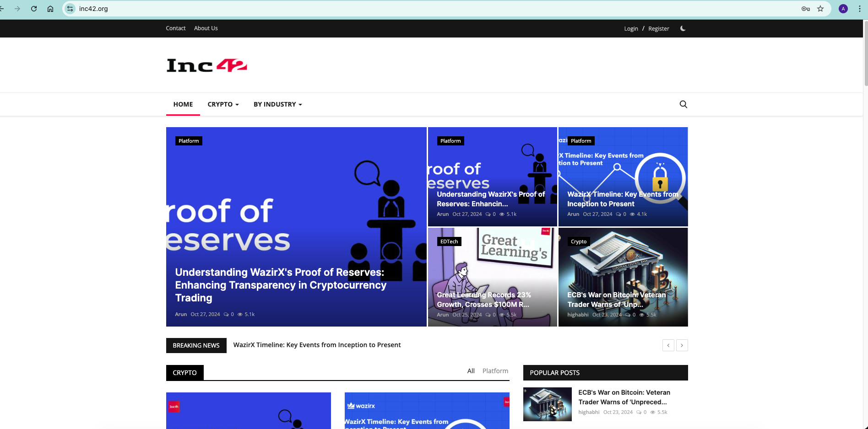Open the site search magnifier icon
This screenshot has height=429, width=868.
[683, 104]
